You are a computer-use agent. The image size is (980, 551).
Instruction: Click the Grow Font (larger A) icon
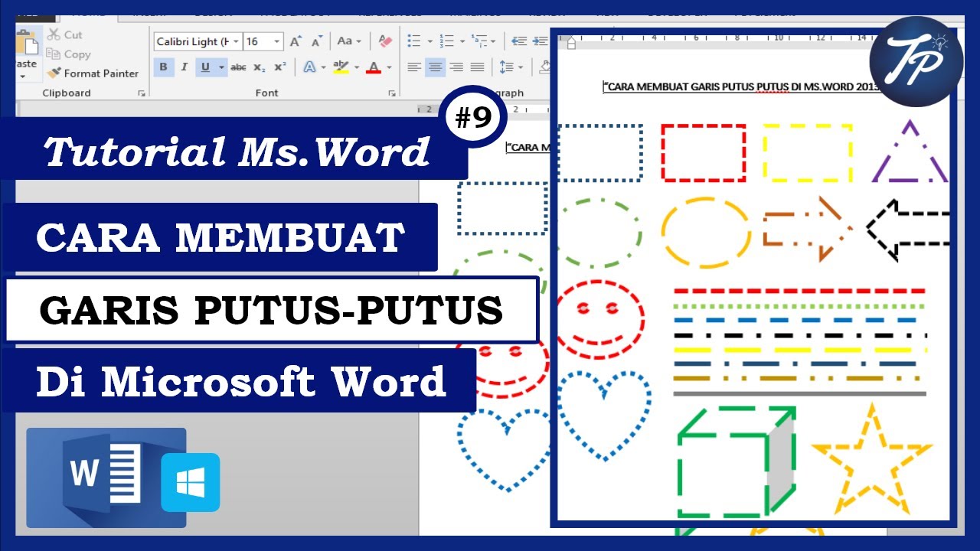point(295,41)
